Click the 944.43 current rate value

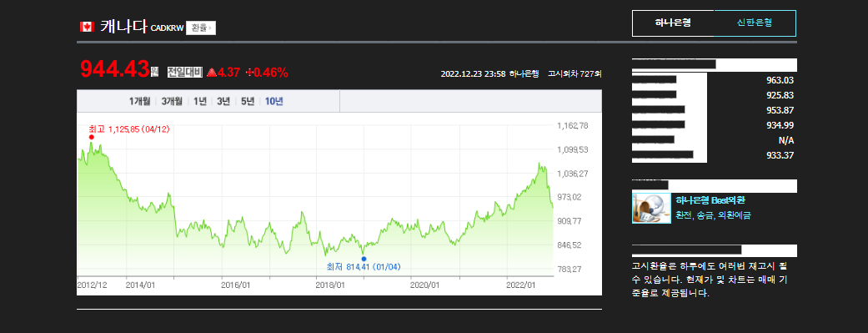pyautogui.click(x=115, y=69)
